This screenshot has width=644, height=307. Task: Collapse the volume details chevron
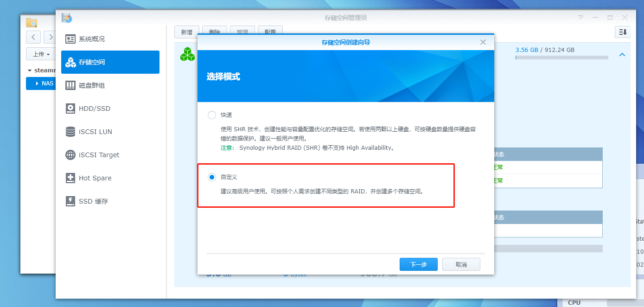point(622,55)
